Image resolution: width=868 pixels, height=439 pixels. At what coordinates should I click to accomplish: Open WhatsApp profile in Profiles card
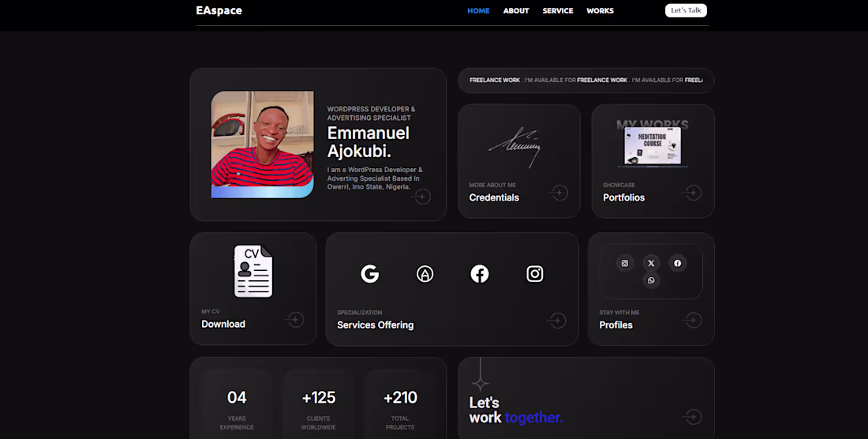coord(651,280)
